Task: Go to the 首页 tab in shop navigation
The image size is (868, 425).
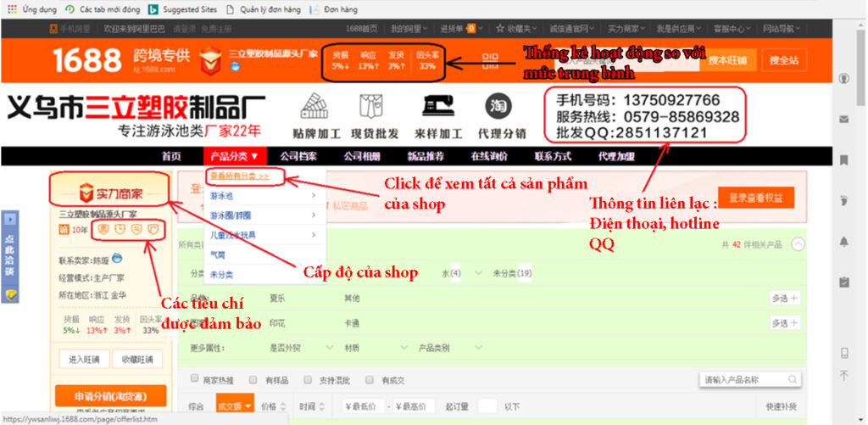Action: 171,156
